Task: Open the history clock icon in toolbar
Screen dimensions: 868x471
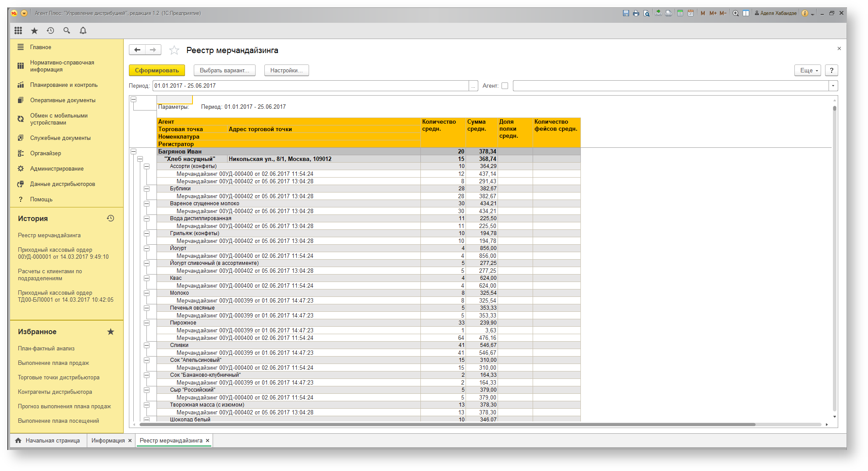Action: [50, 30]
